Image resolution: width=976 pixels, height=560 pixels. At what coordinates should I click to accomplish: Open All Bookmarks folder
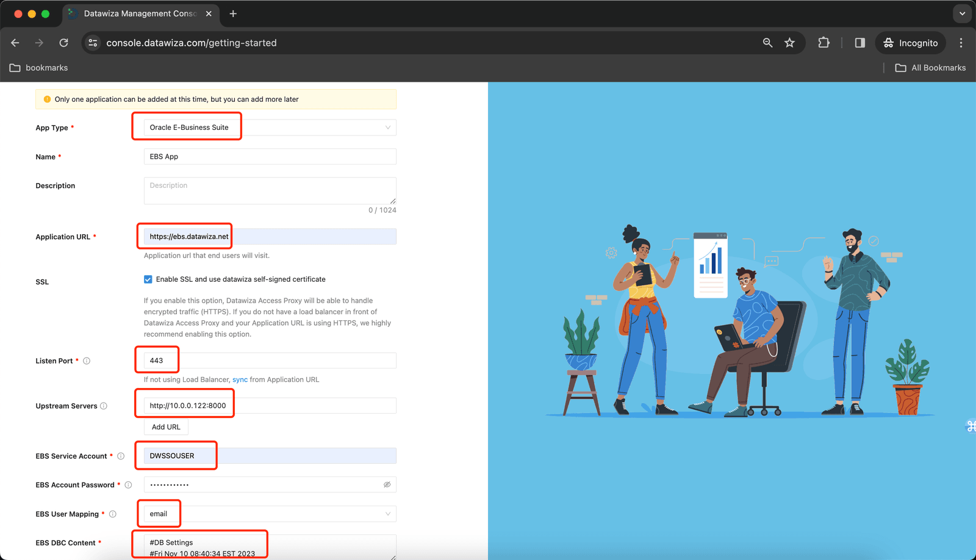tap(930, 68)
